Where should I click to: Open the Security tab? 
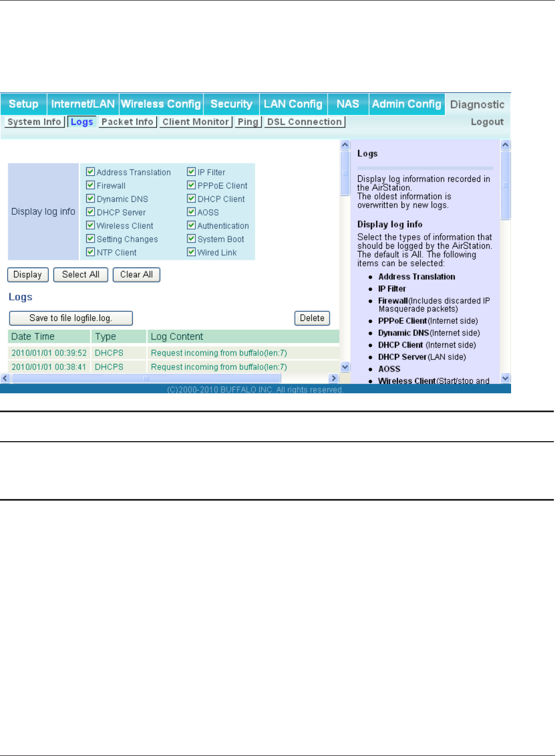pos(231,104)
